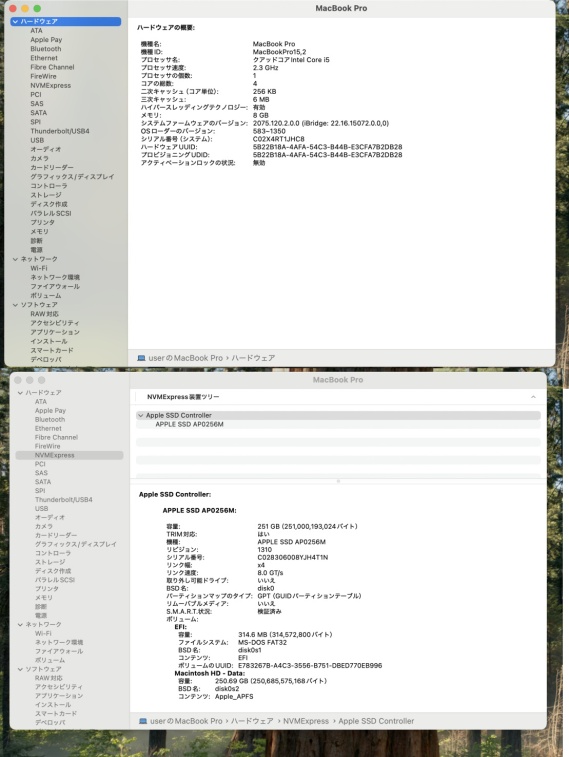Open Thunderbolt/USB4 in bottom window sidebar
Viewport: 569px width, 757px height.
pyautogui.click(x=64, y=500)
